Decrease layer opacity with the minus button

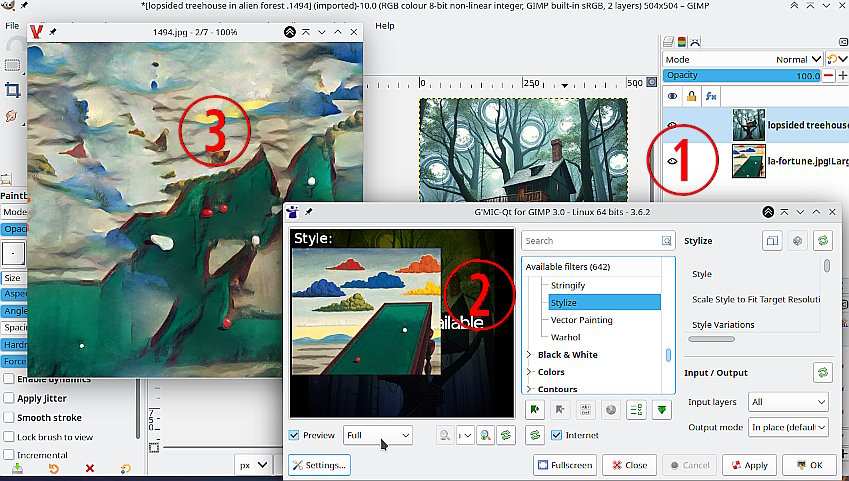(x=828, y=76)
